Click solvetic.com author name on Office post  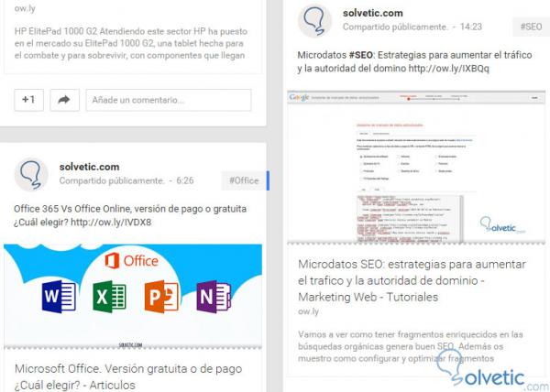[x=89, y=167]
